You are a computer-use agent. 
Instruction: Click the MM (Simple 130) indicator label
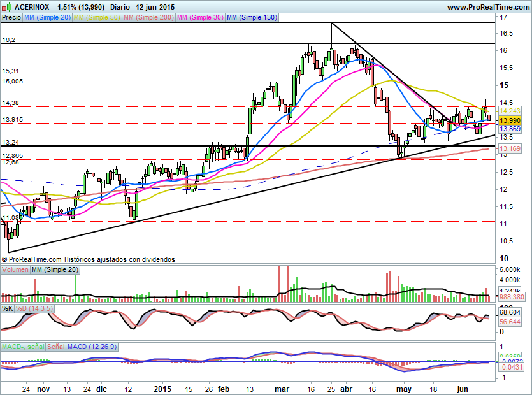click(x=252, y=18)
